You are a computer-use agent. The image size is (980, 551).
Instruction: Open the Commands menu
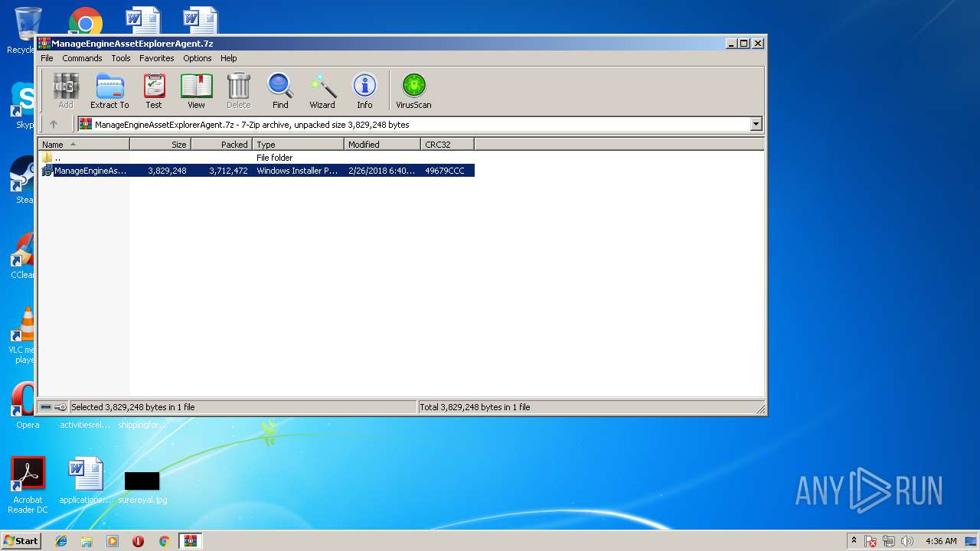tap(82, 58)
